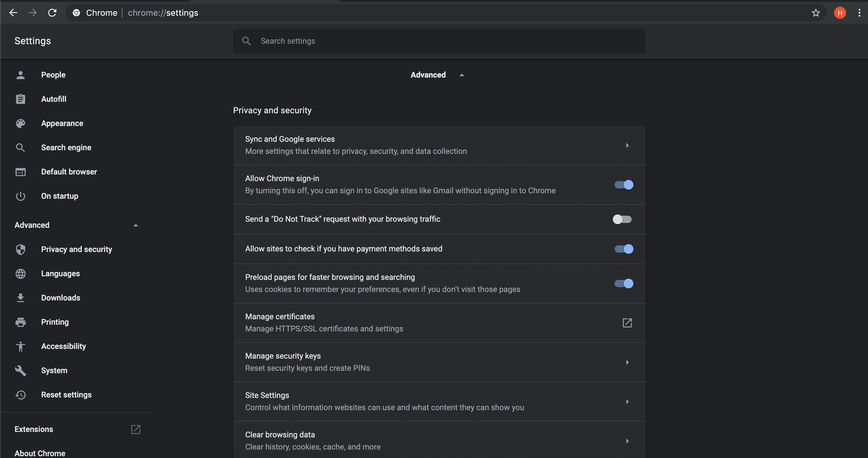Toggle payment methods check setting off
This screenshot has width=868, height=458.
point(624,249)
